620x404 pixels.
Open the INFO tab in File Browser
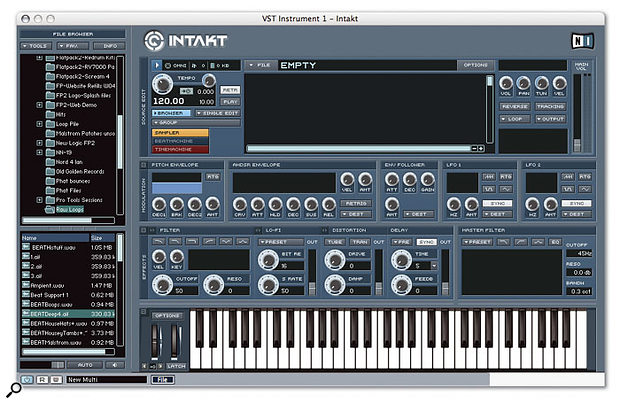[x=110, y=46]
